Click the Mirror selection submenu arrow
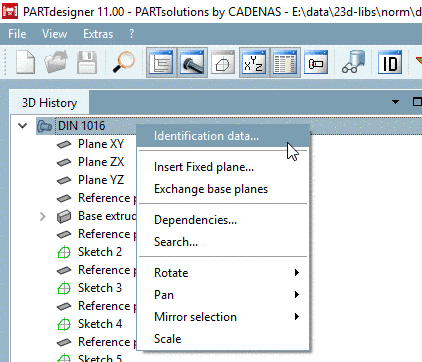 297,317
